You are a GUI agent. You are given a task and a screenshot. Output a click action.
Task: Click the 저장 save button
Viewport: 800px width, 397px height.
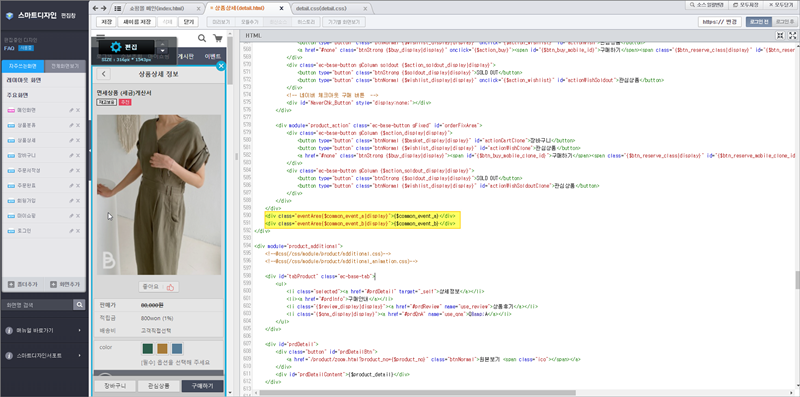pos(106,22)
